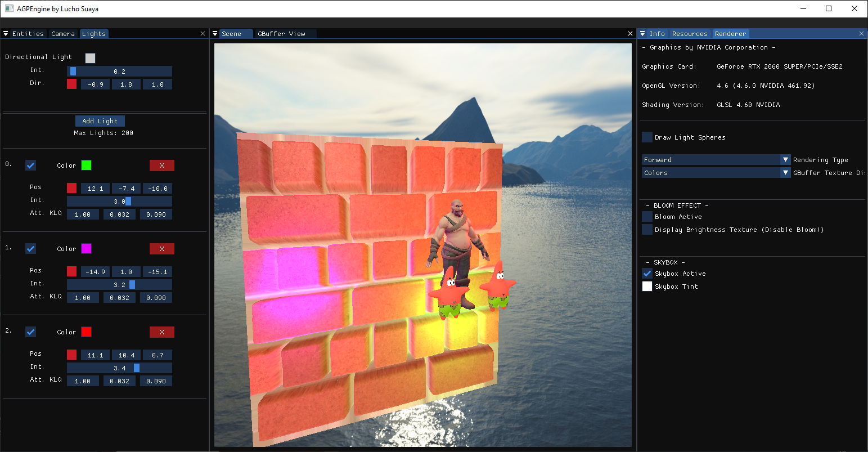Edit light 1 attenuation L value 0.032
Image resolution: width=868 pixels, height=452 pixels.
[x=119, y=298]
